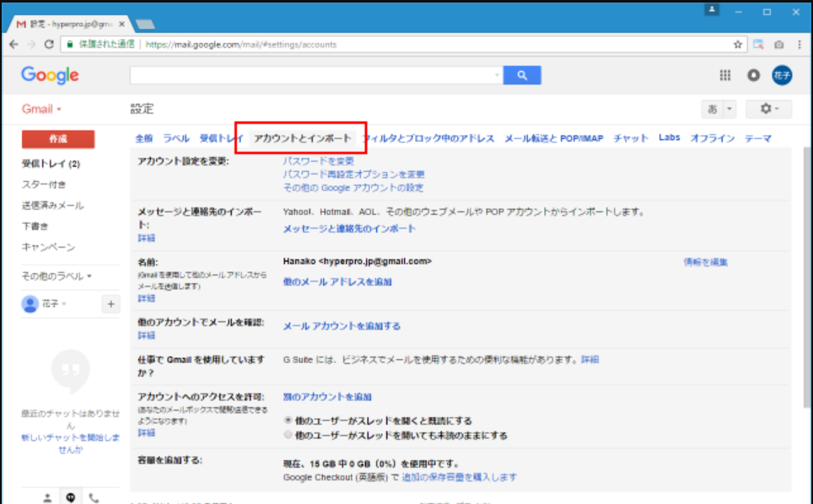Click パスワードを変更 link

pos(318,161)
